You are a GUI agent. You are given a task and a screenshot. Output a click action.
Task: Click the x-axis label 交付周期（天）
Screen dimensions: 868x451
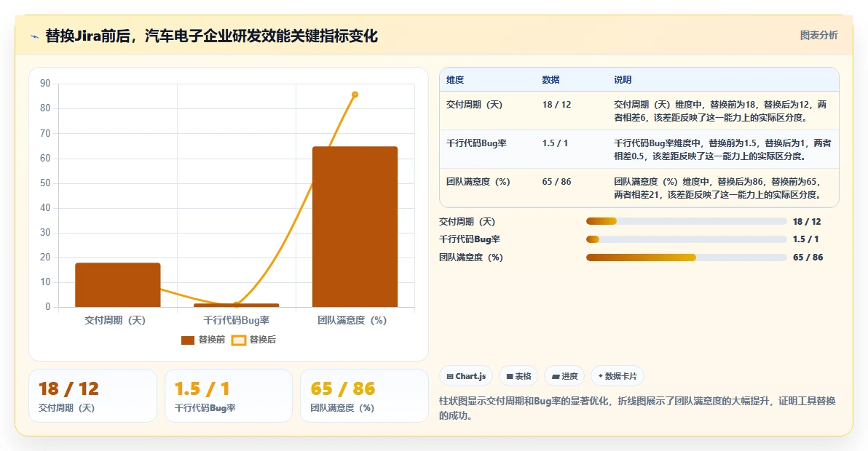pos(115,321)
